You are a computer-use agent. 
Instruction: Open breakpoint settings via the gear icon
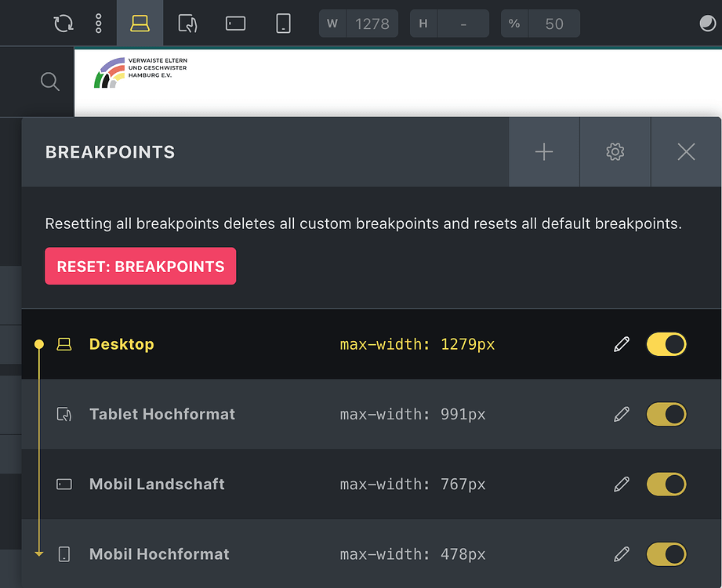click(x=615, y=151)
